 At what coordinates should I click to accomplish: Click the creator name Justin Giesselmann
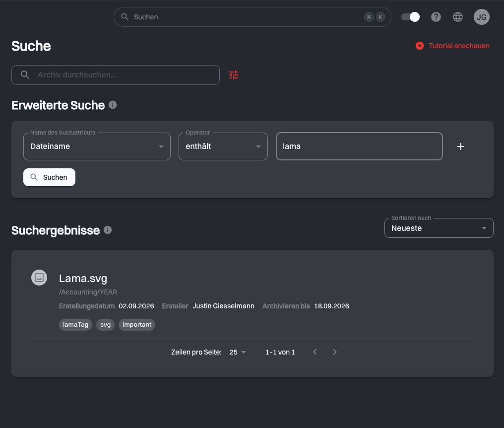tap(223, 306)
